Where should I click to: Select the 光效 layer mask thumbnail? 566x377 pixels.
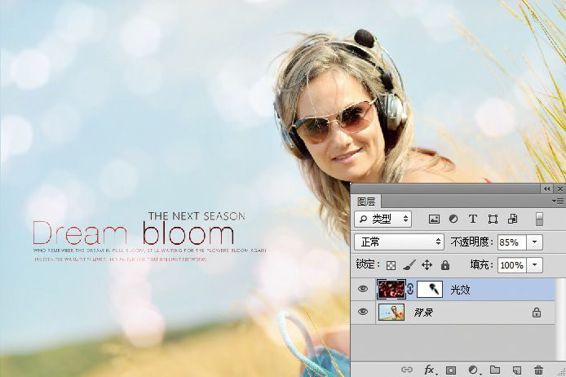click(430, 289)
